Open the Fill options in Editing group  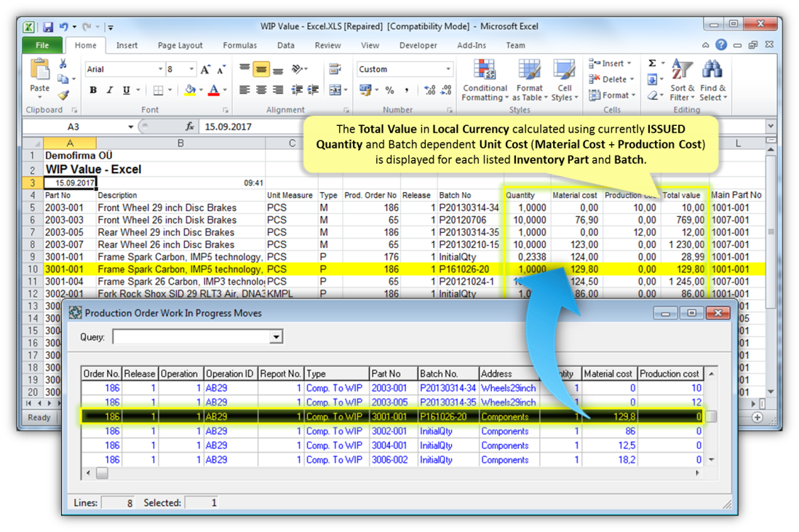coord(652,79)
